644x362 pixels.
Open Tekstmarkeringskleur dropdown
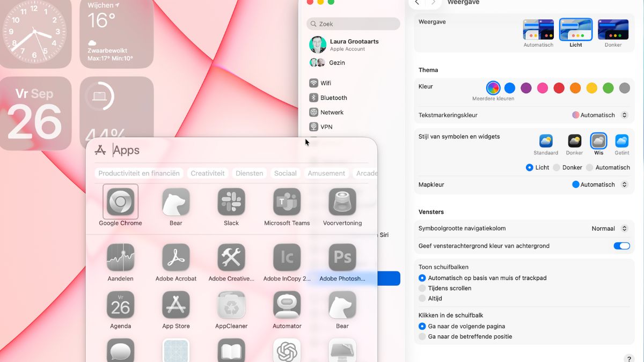(x=600, y=115)
